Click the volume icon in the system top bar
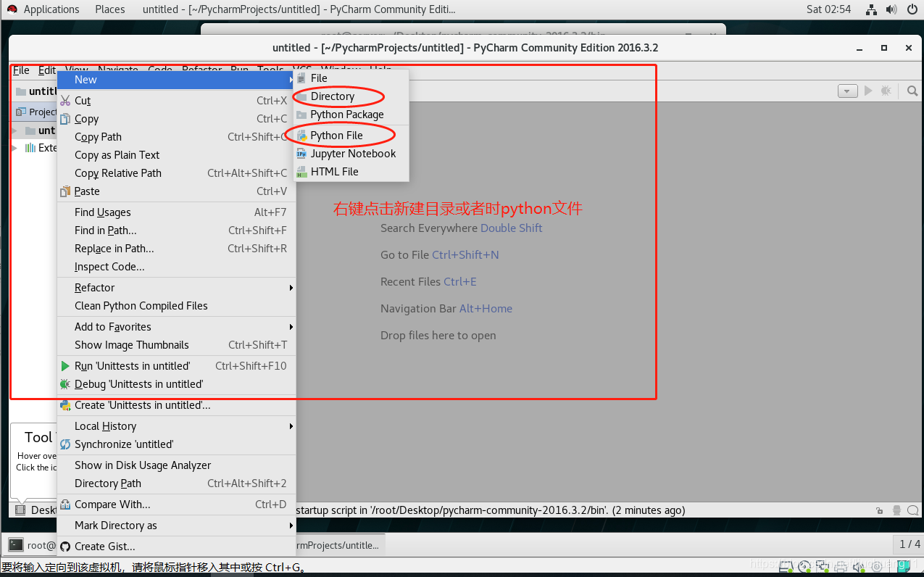This screenshot has width=924, height=577. (x=892, y=9)
